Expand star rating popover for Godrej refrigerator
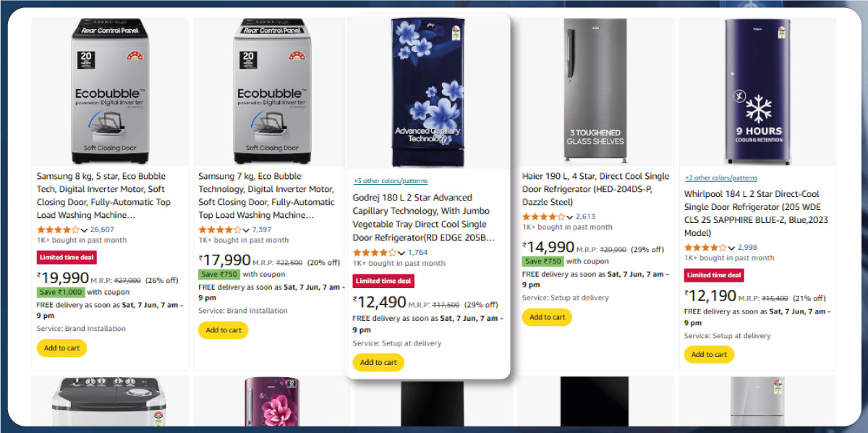868x433 pixels. [401, 253]
